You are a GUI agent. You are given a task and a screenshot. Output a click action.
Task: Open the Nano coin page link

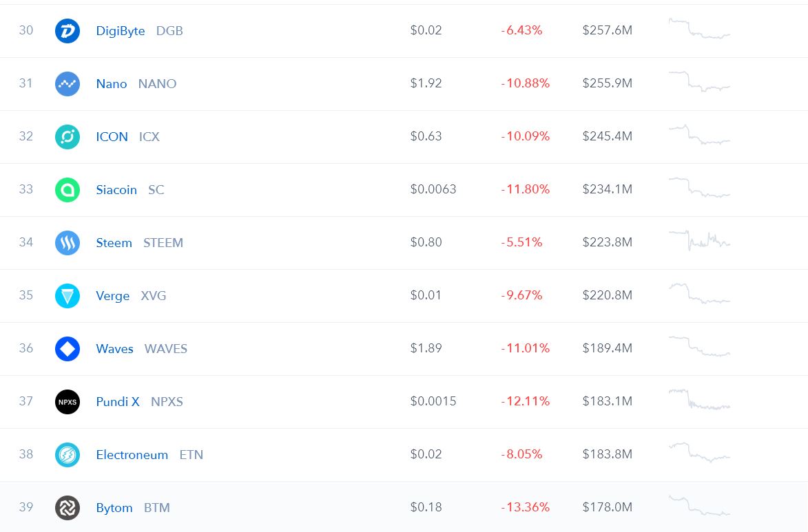coord(112,84)
